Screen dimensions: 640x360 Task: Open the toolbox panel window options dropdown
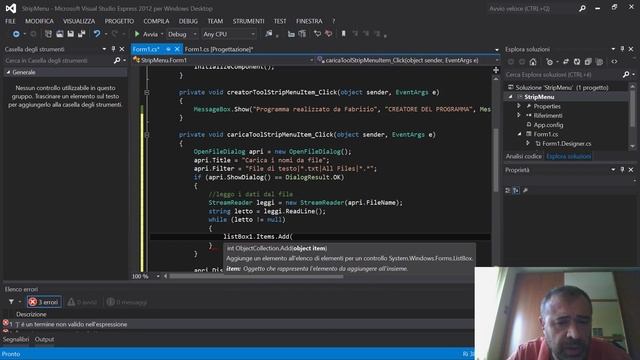(104, 49)
